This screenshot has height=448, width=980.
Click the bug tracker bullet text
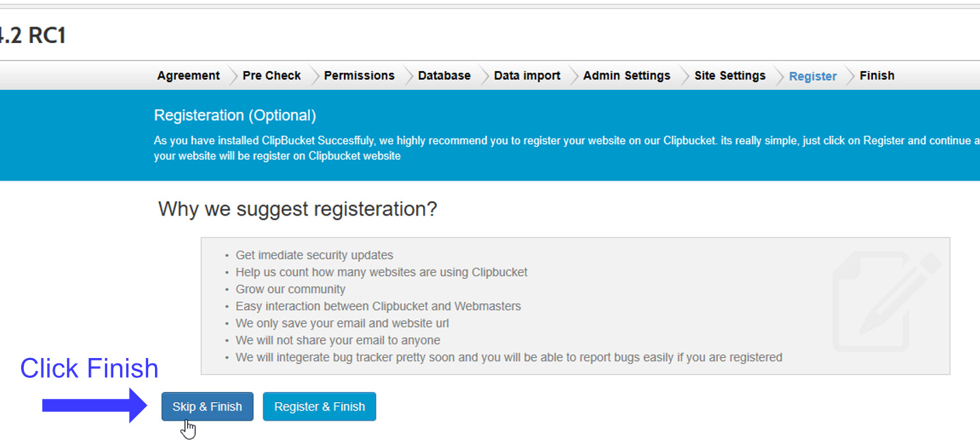pos(509,357)
